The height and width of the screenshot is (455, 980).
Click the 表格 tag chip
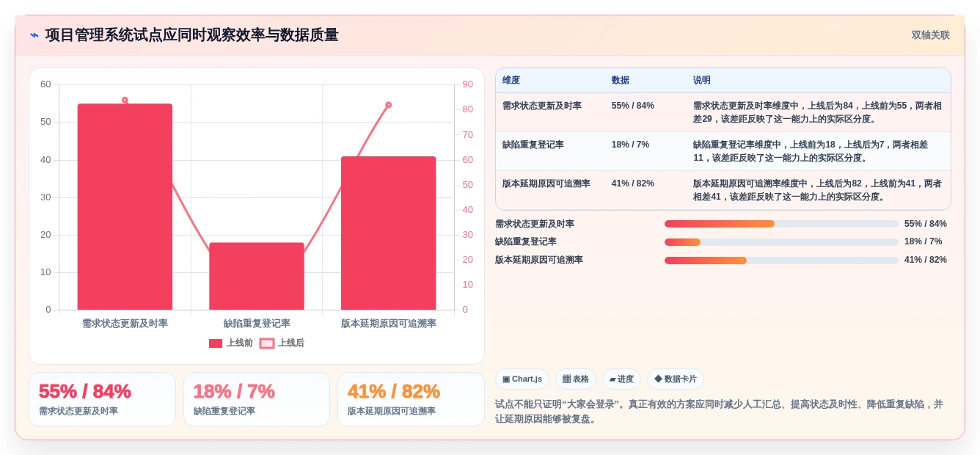(x=576, y=379)
